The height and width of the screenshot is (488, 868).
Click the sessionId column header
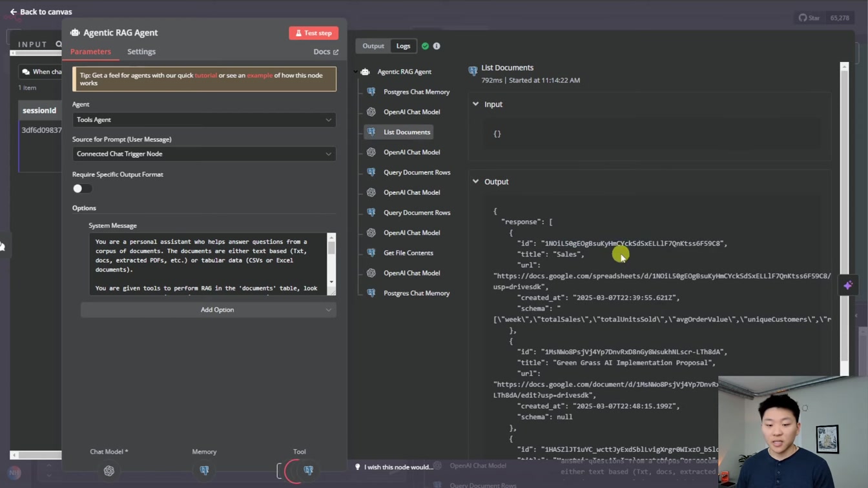(39, 110)
